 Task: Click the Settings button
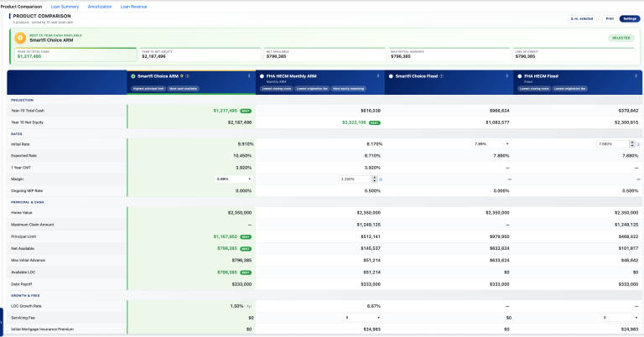[630, 19]
